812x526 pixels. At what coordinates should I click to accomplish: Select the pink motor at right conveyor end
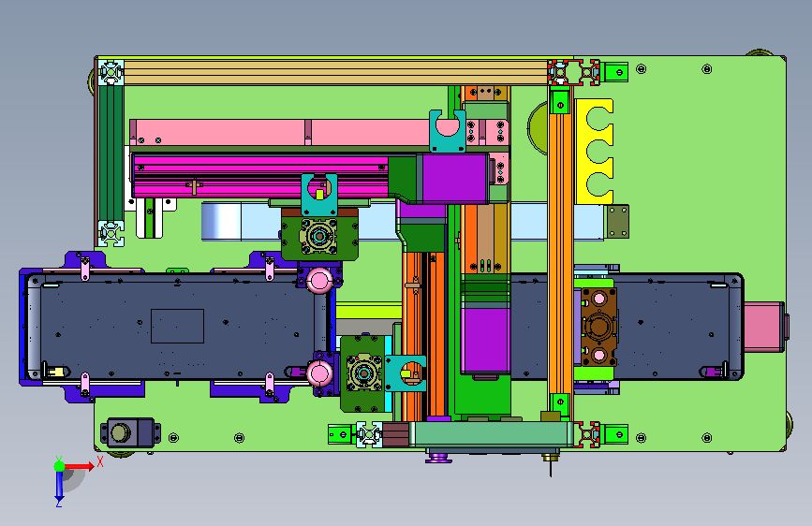point(764,328)
